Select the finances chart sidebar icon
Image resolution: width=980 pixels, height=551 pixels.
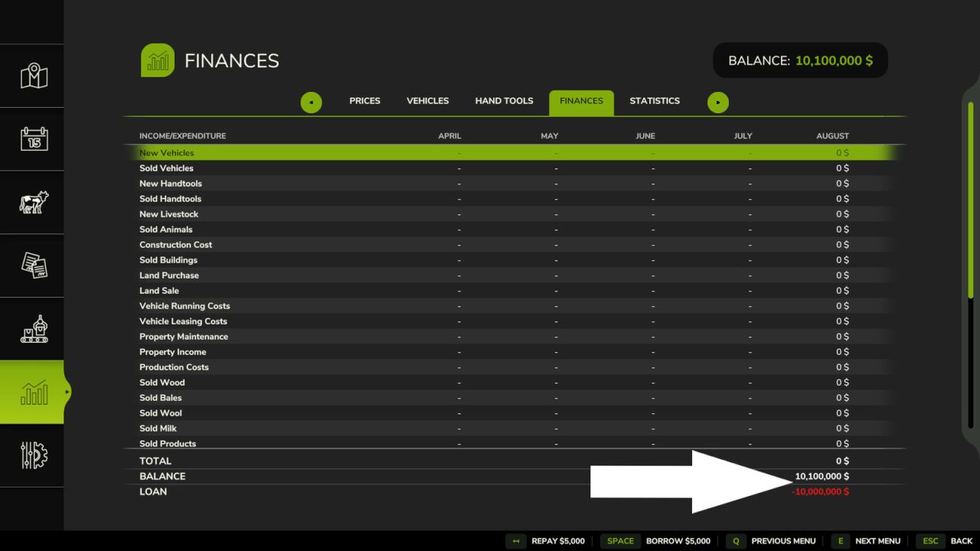(x=34, y=392)
